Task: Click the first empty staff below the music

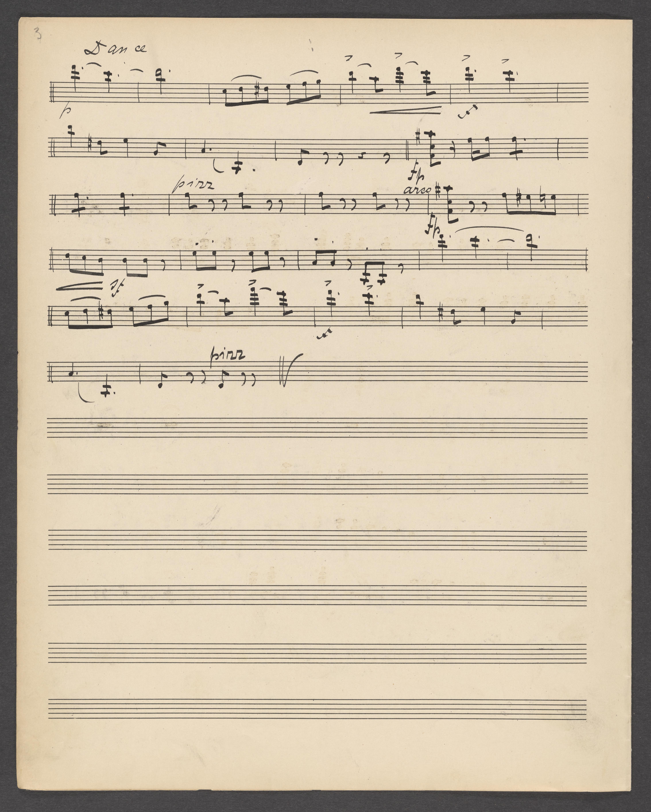Action: pyautogui.click(x=317, y=428)
